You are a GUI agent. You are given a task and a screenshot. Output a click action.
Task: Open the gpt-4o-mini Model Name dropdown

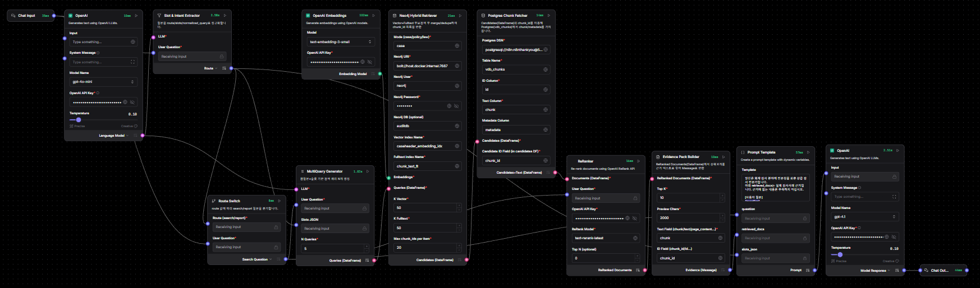click(104, 82)
